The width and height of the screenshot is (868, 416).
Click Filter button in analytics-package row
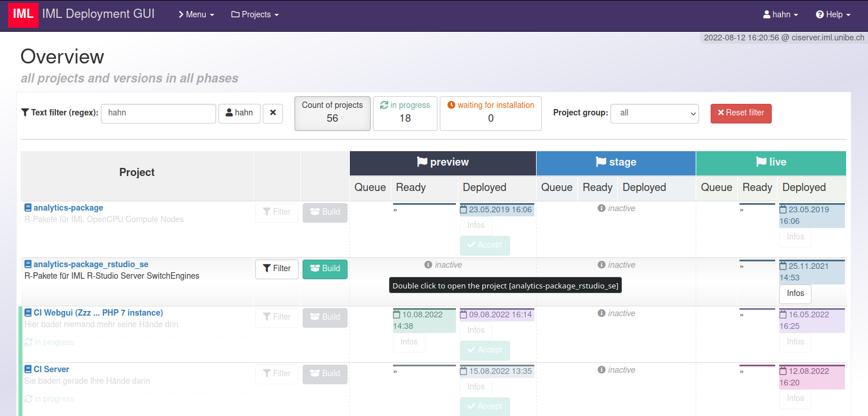click(277, 212)
